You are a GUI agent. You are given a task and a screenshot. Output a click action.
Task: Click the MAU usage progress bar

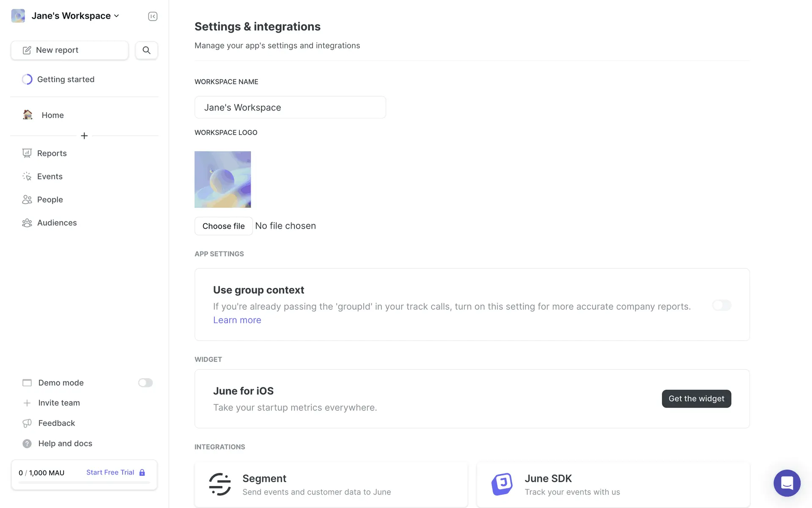tap(84, 483)
